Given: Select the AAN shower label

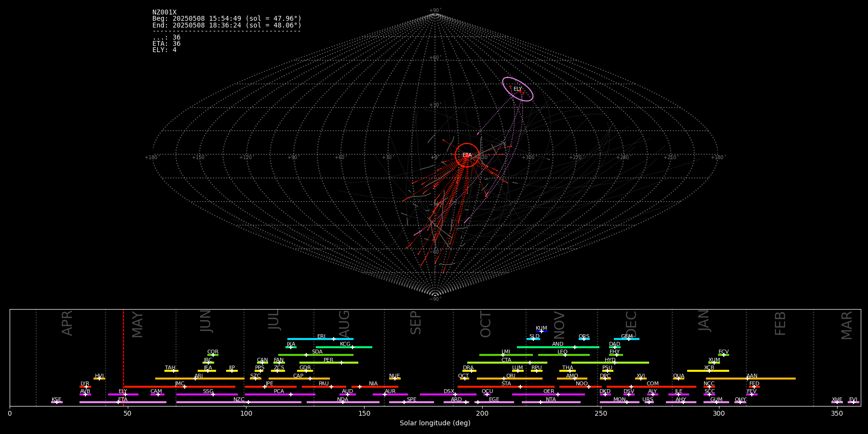Looking at the screenshot, I should [752, 376].
